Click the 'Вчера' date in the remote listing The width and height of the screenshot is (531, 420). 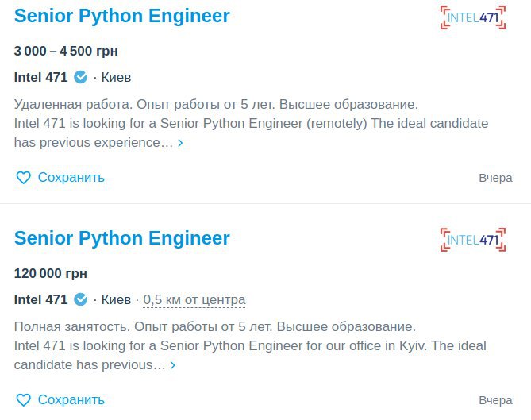tap(495, 178)
